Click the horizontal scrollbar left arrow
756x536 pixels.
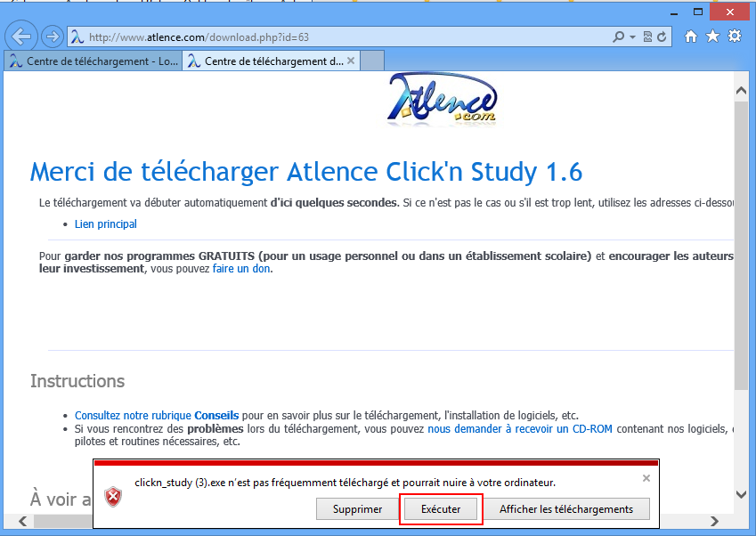click(22, 521)
